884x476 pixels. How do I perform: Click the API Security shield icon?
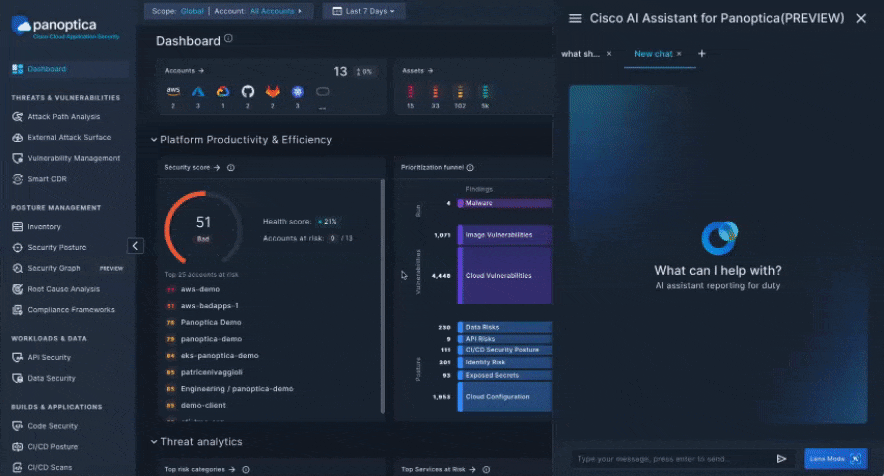coord(17,358)
